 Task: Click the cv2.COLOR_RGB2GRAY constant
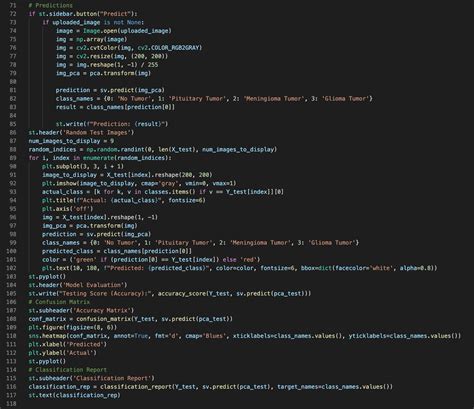[170, 48]
